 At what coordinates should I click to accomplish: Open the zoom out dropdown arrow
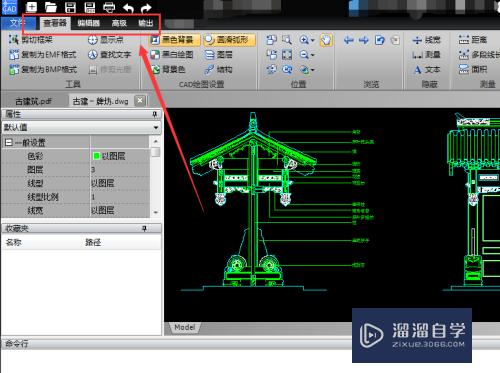(x=313, y=55)
